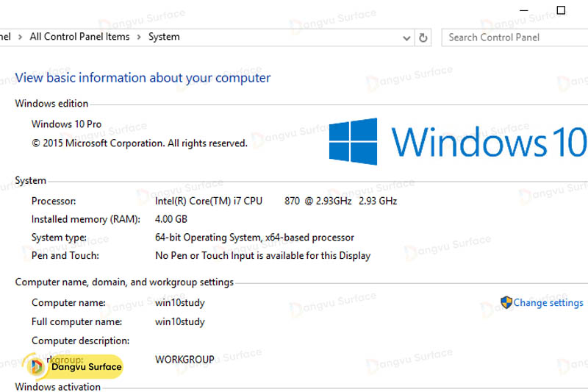The width and height of the screenshot is (588, 392).
Task: Click the View basic information heading
Action: click(143, 78)
